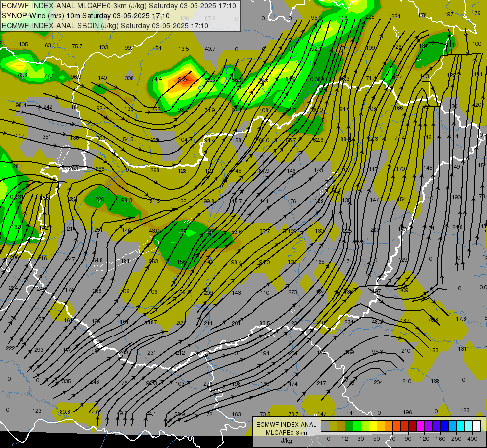Click the '95.3' value on the map
Viewport: 487px width, 448px height.
[378, 352]
